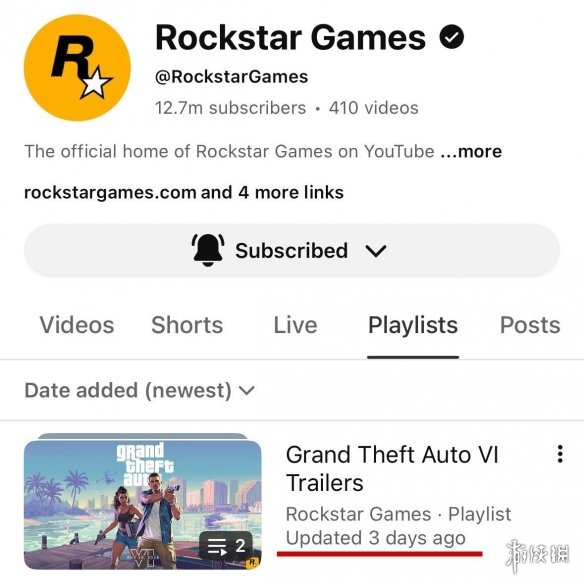Click the Rockstar Games channel name heading
This screenshot has height=584, width=584.
point(291,37)
